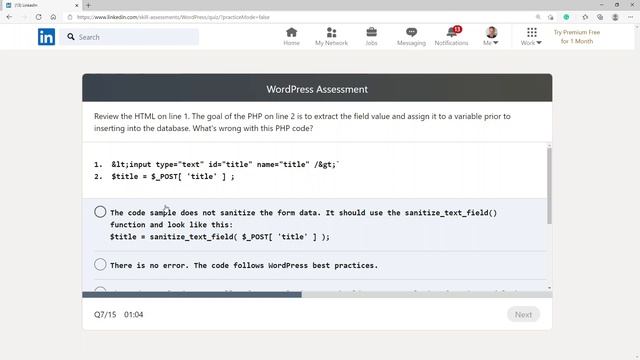Select the partially visible third answer radio button

pyautogui.click(x=100, y=289)
